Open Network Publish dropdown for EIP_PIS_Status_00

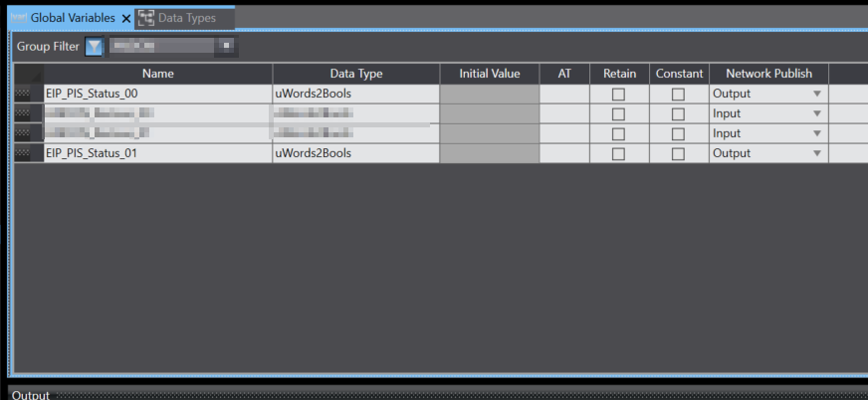coord(817,94)
